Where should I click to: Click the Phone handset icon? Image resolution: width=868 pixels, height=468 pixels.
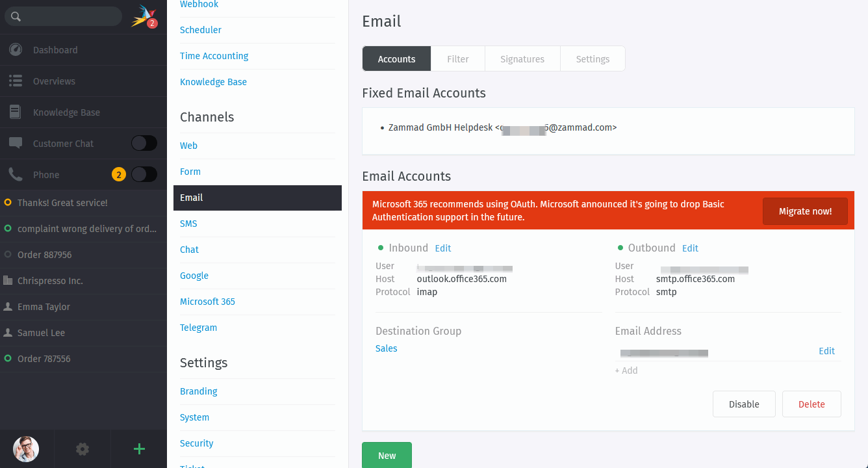coord(16,175)
